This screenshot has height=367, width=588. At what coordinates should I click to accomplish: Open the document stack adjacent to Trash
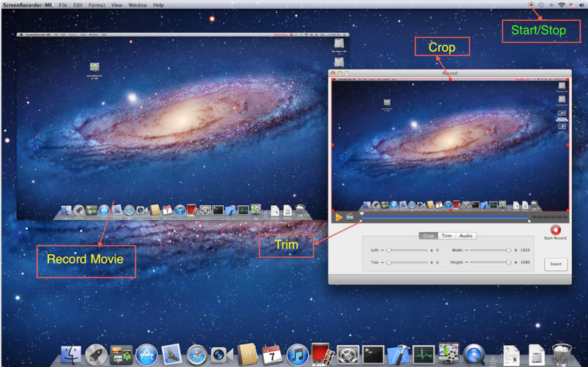point(537,355)
